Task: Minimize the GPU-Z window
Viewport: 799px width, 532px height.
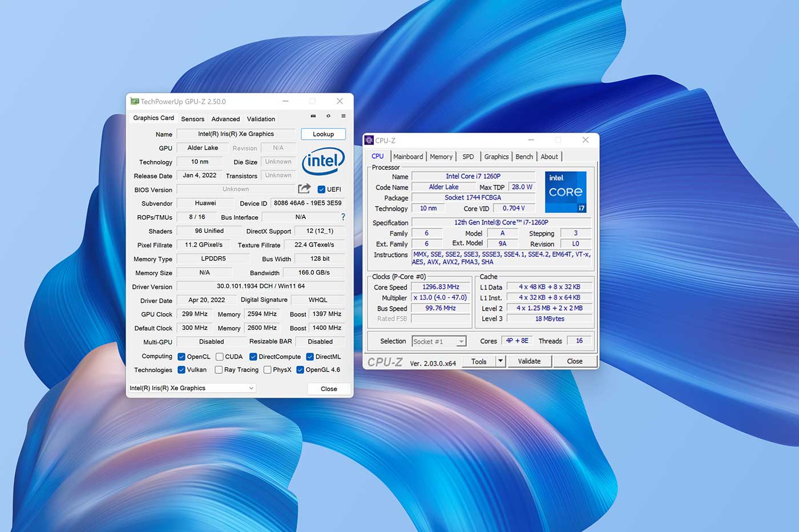Action: (x=285, y=101)
